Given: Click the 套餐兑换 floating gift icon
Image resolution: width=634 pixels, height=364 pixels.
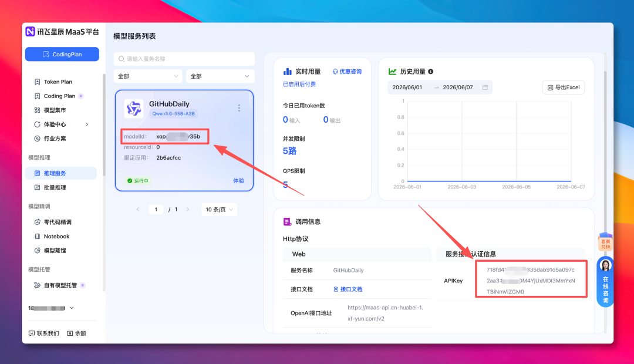Looking at the screenshot, I should point(605,241).
